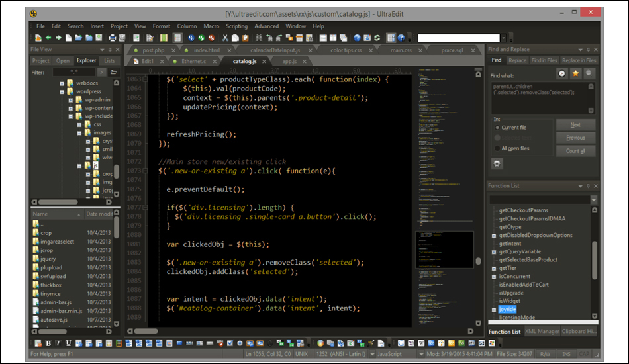Click the history clock icon in Find panel
The width and height of the screenshot is (629, 364).
(x=562, y=73)
